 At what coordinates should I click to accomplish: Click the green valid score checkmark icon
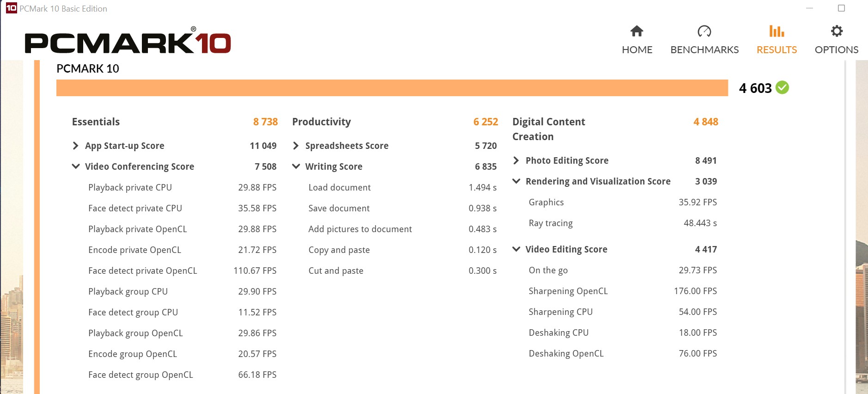pos(782,87)
